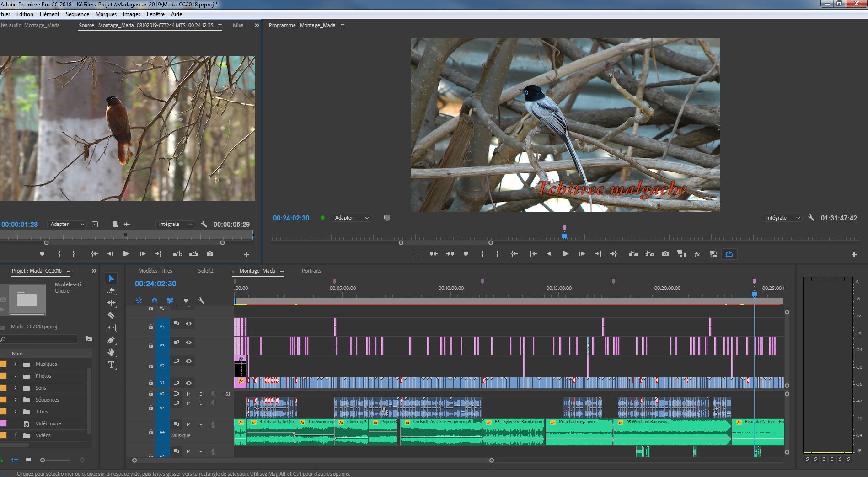The image size is (868, 477).
Task: Choose the Track Select Forward tool
Action: click(x=111, y=290)
